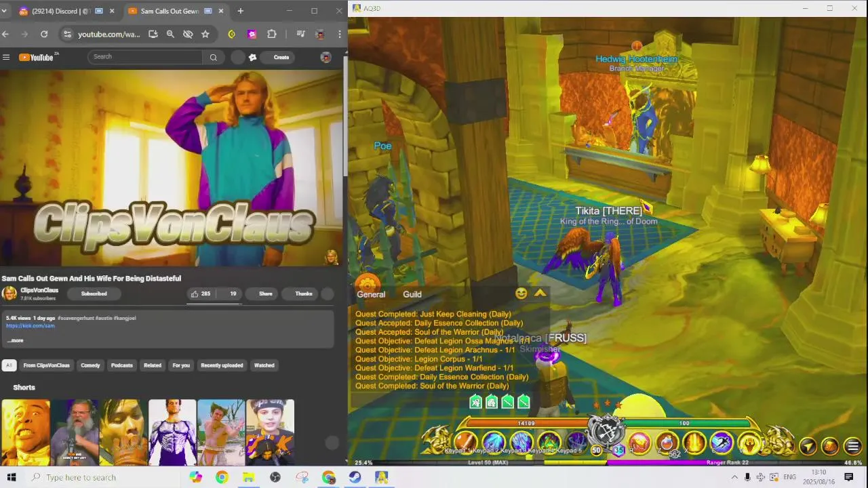Screen dimensions: 868x488
Task: Open the AQ3D main menu hamburger icon
Action: [853, 446]
